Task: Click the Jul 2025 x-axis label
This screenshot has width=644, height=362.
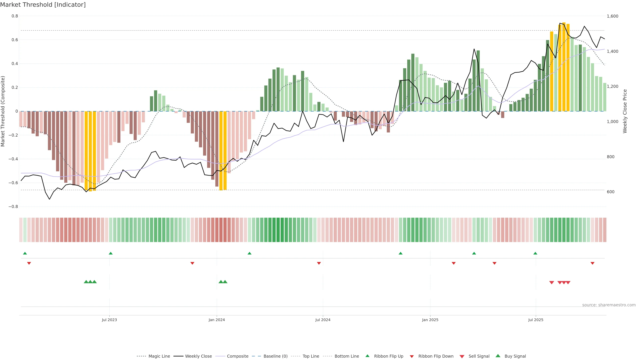Action: pyautogui.click(x=536, y=320)
